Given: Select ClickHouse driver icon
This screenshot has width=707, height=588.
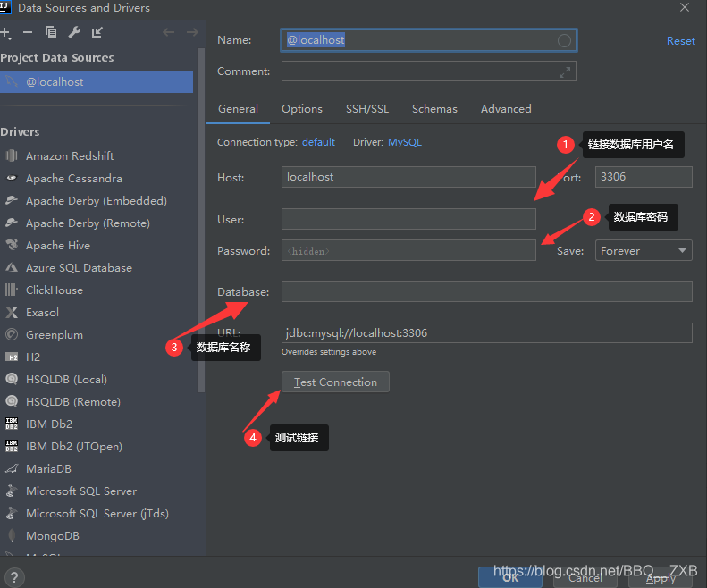Looking at the screenshot, I should [12, 290].
